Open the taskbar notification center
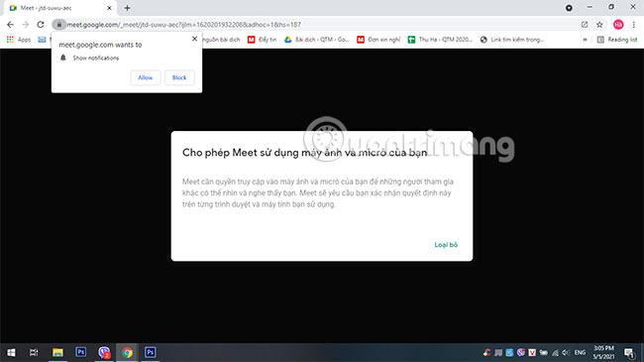This screenshot has width=644, height=362. (628, 352)
